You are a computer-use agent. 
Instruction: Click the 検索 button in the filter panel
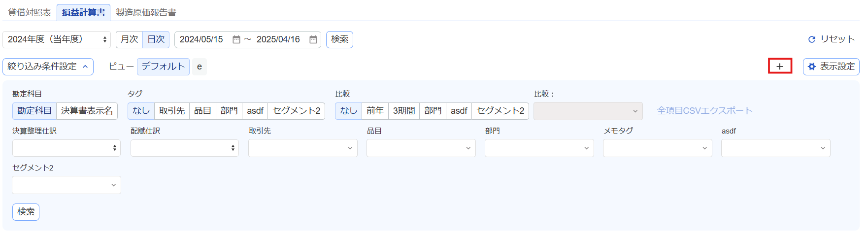(x=26, y=212)
